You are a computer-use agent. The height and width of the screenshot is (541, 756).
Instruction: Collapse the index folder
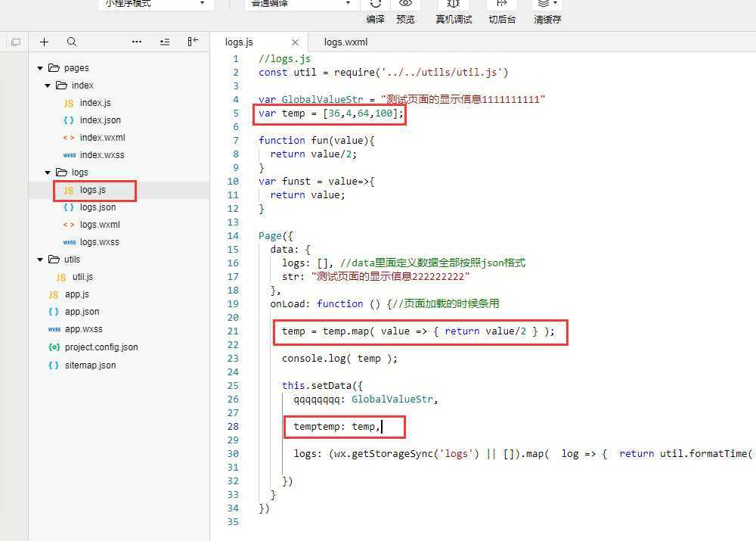(x=48, y=86)
